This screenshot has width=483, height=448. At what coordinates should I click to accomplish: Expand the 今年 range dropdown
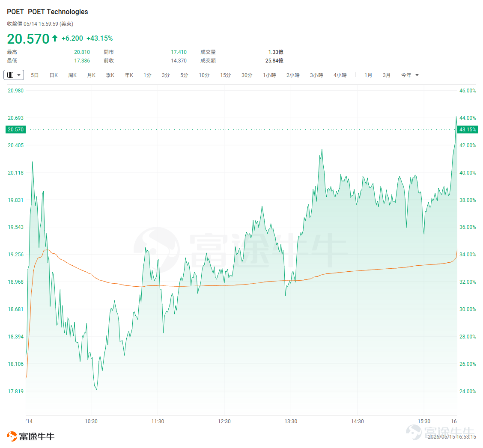[x=410, y=75]
